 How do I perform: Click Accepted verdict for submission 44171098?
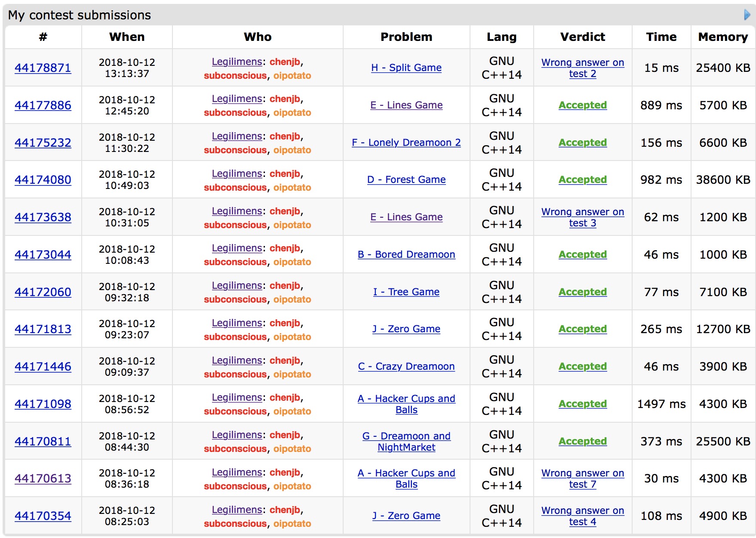[x=582, y=404]
